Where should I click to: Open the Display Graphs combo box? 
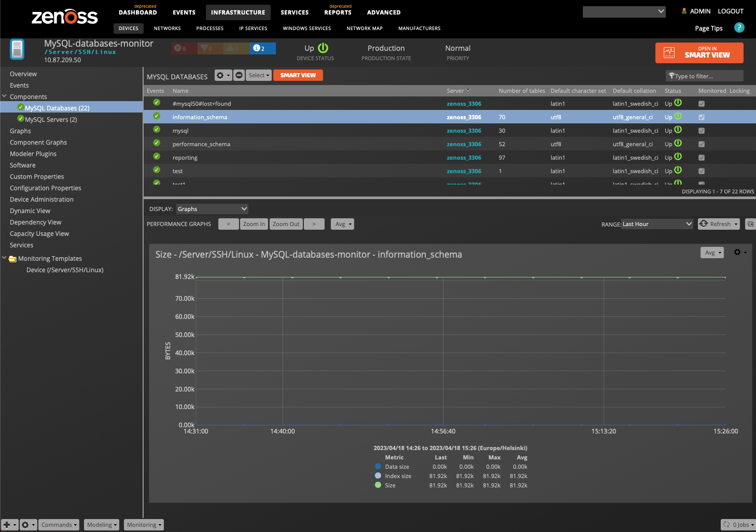(212, 209)
